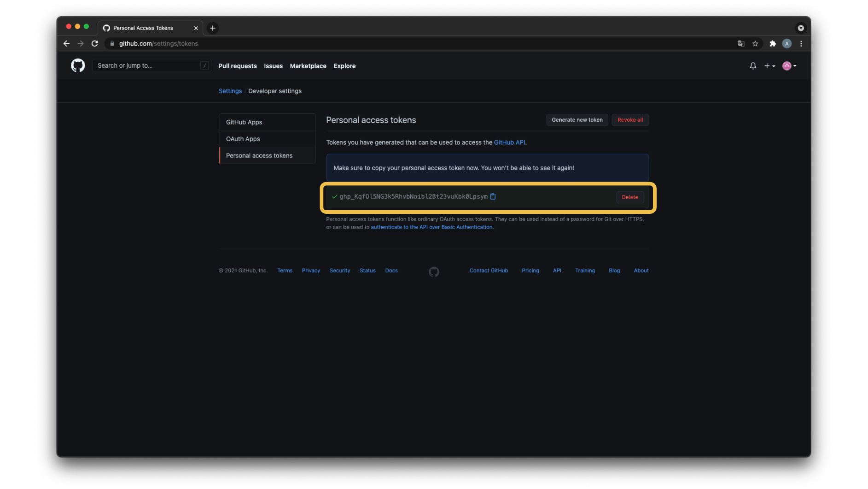
Task: Focus the 'Search or jump to...' field
Action: [x=151, y=65]
